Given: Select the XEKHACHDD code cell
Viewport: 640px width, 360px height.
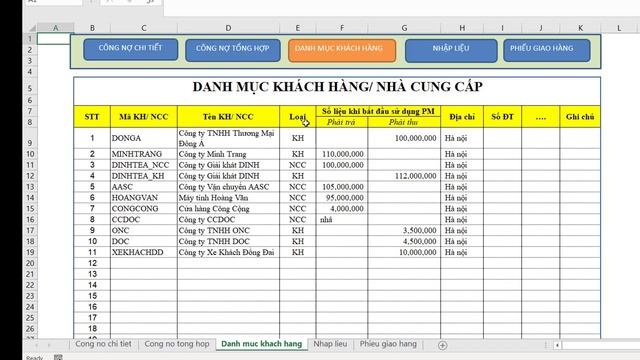Looking at the screenshot, I should [144, 252].
